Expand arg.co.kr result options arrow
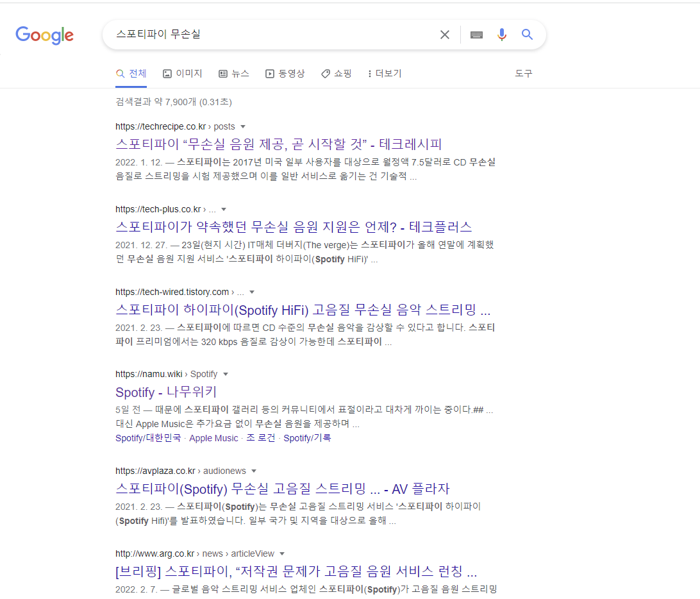Viewport: 700px width, 599px height. 282,554
